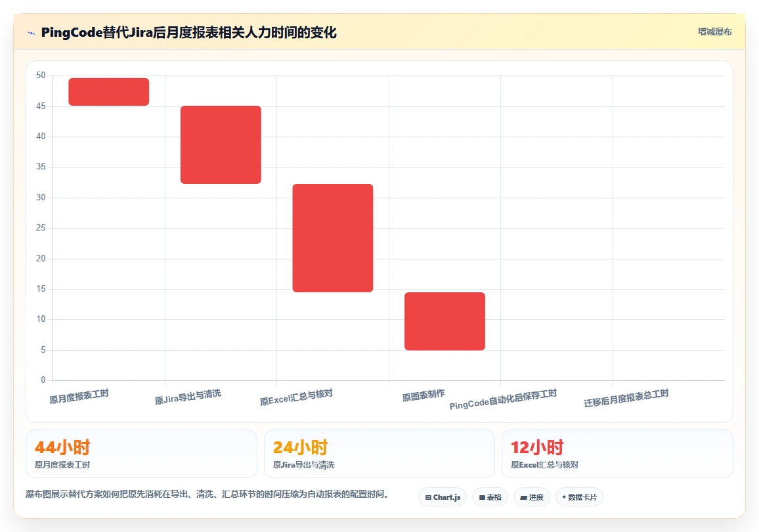Click the 24小时 data card
Image resolution: width=759 pixels, height=532 pixels.
tap(379, 454)
